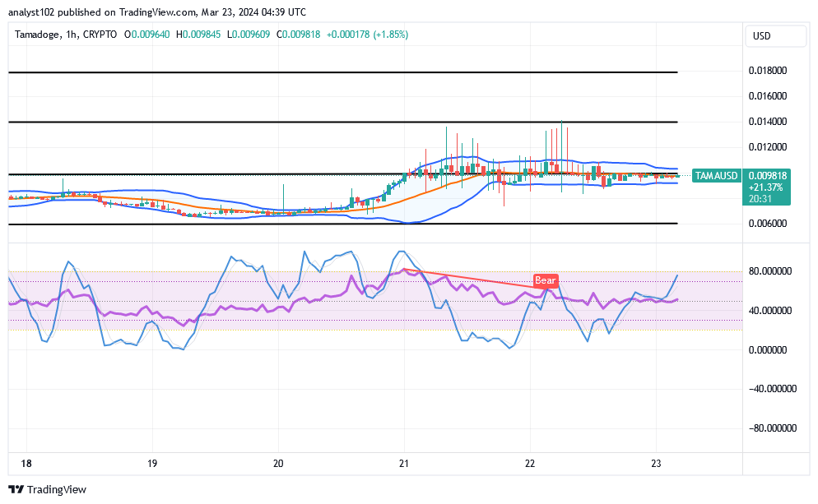
Task: Click the change value +0.000178 (+1.85%)
Action: tap(367, 35)
